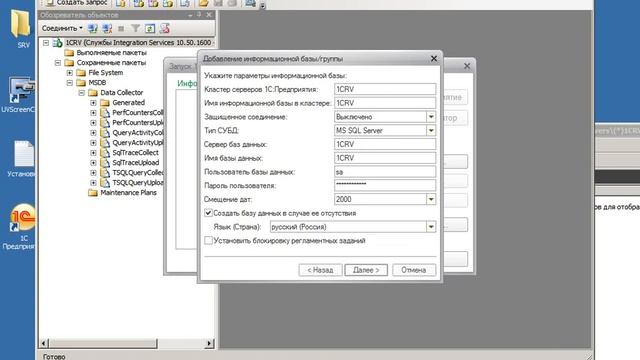Click the < Назад button
Screen dimensions: 640x360
click(x=320, y=270)
